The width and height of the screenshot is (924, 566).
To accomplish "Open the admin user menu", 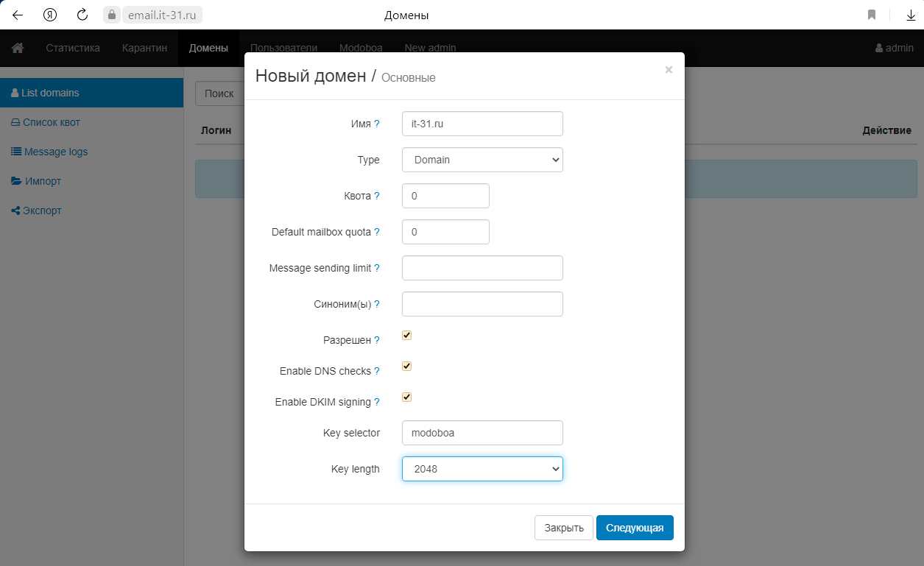I will tap(894, 48).
